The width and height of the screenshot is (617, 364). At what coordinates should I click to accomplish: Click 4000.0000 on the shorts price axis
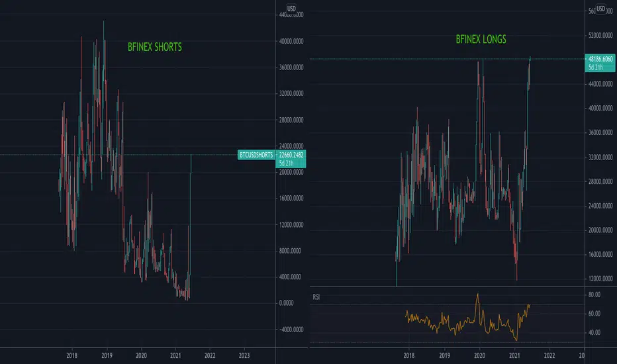(x=290, y=277)
